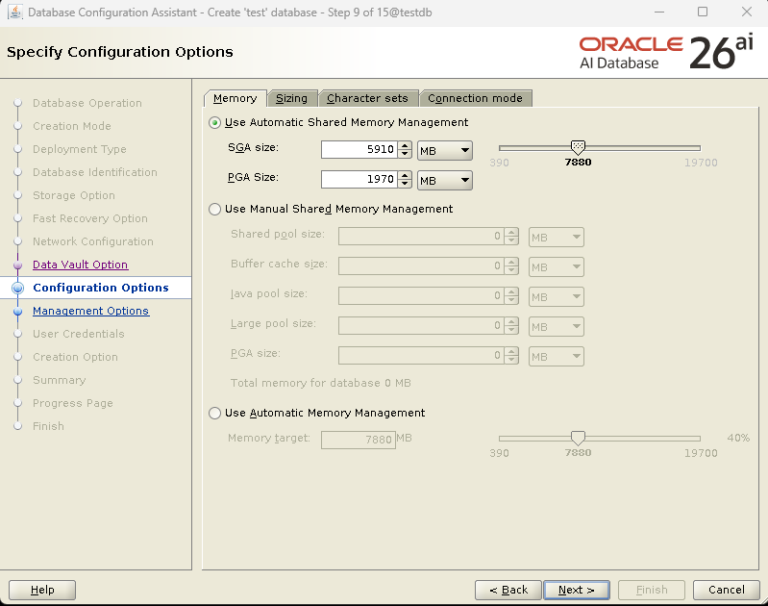768x606 pixels.
Task: Select Use Manual Shared Memory Management
Action: tap(215, 209)
